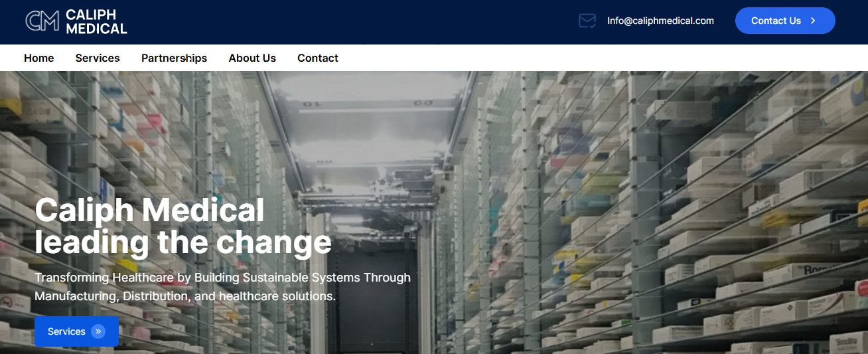Click the 'Caliph Medical leading the change' headline
The width and height of the screenshot is (868, 354).
click(183, 226)
